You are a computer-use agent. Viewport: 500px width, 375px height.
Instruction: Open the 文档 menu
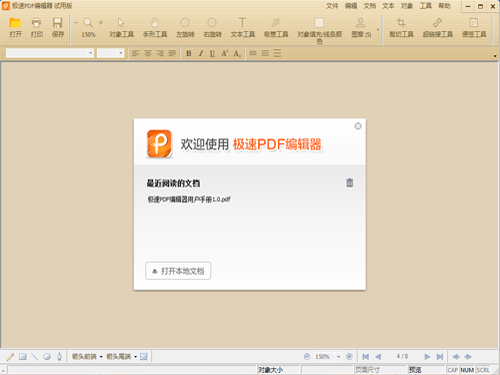(x=369, y=6)
